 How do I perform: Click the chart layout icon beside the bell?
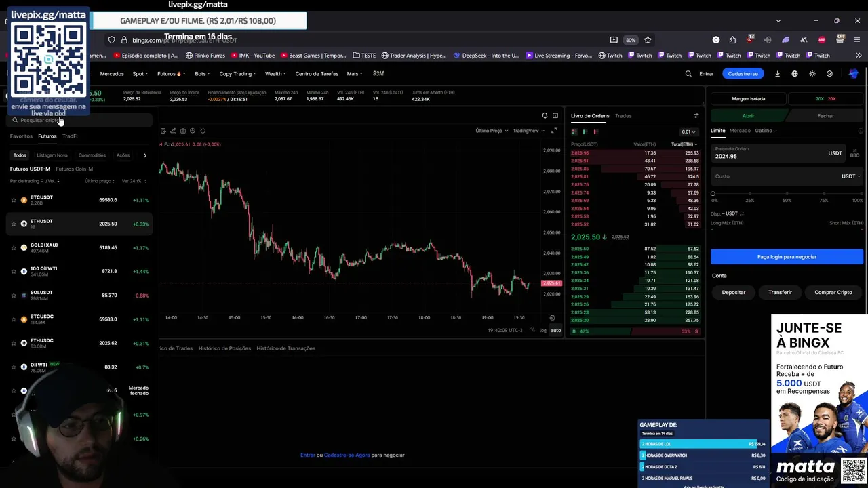[555, 116]
